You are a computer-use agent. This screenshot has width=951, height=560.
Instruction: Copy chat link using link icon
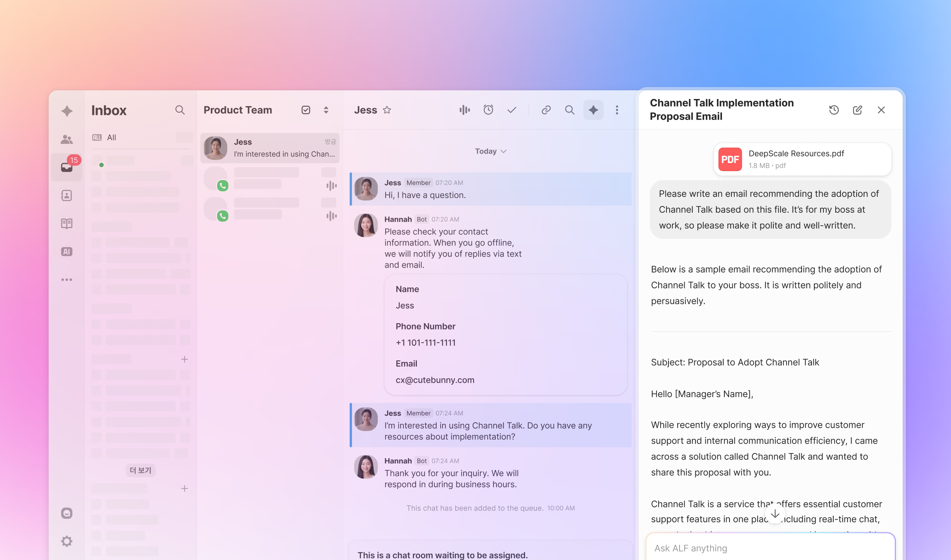click(546, 110)
